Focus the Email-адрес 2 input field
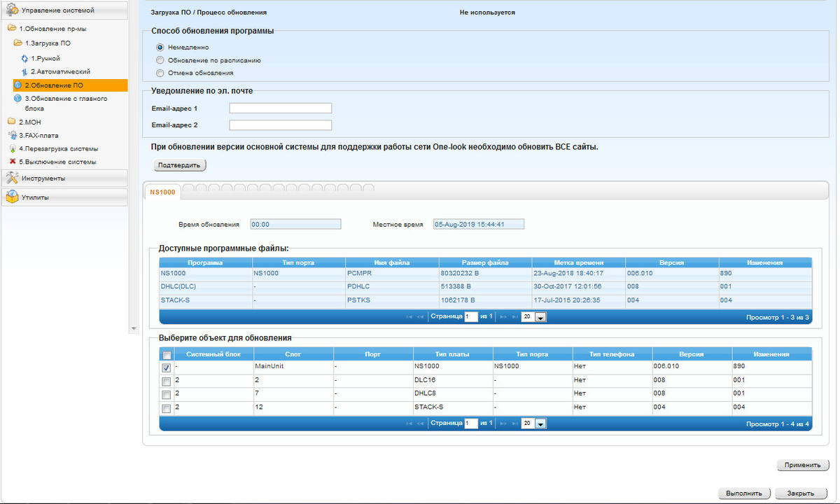Screen dimensions: 840x504 point(280,125)
